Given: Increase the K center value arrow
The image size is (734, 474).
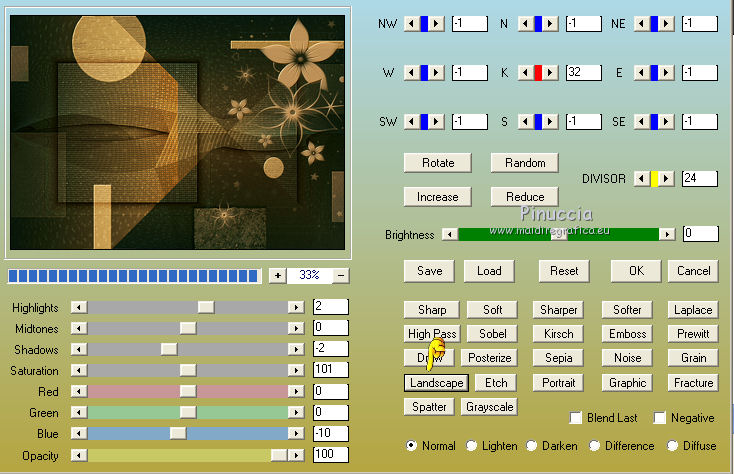Looking at the screenshot, I should [550, 73].
